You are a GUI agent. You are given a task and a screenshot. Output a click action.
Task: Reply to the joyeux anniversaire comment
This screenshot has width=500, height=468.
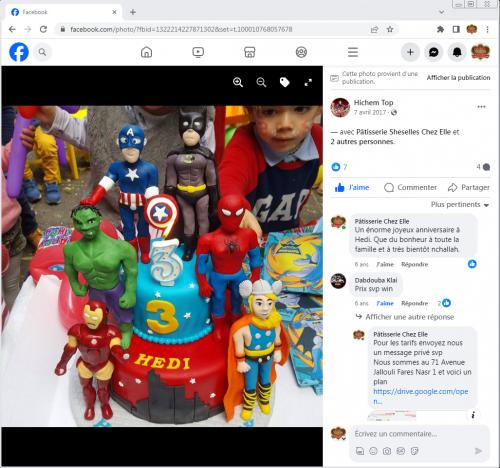click(x=414, y=264)
